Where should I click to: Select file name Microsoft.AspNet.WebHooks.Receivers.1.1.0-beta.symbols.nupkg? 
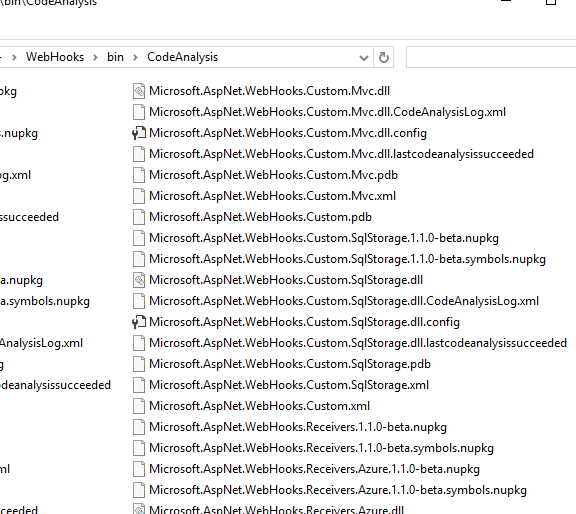(321, 448)
